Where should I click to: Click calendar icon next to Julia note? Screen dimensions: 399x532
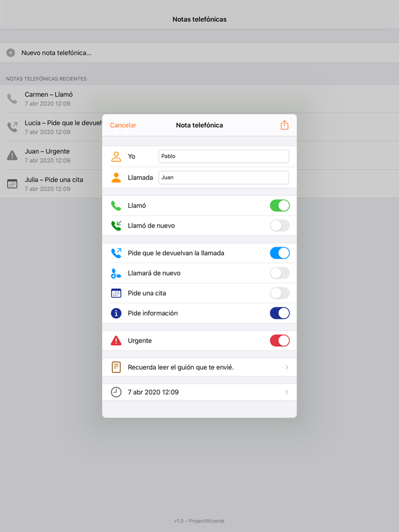tap(12, 184)
